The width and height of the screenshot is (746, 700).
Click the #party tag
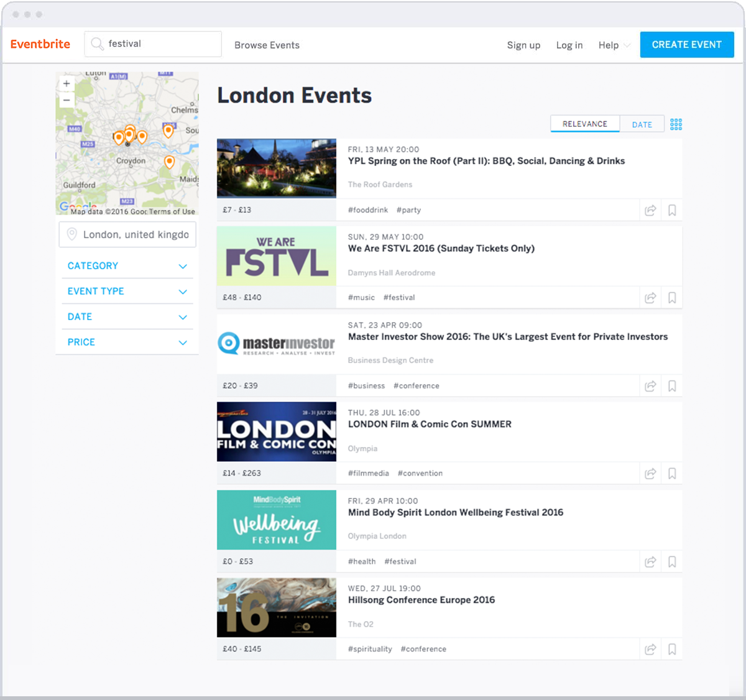pos(408,210)
